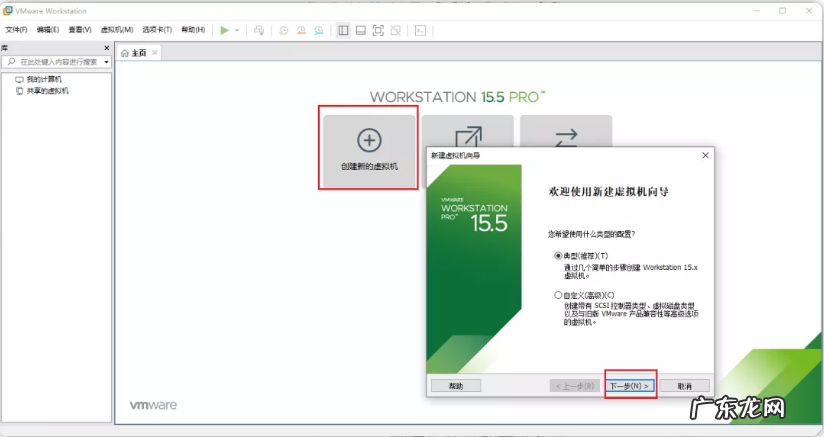Click the green power on play button
Viewport: 824px width, 437px height.
[x=224, y=30]
